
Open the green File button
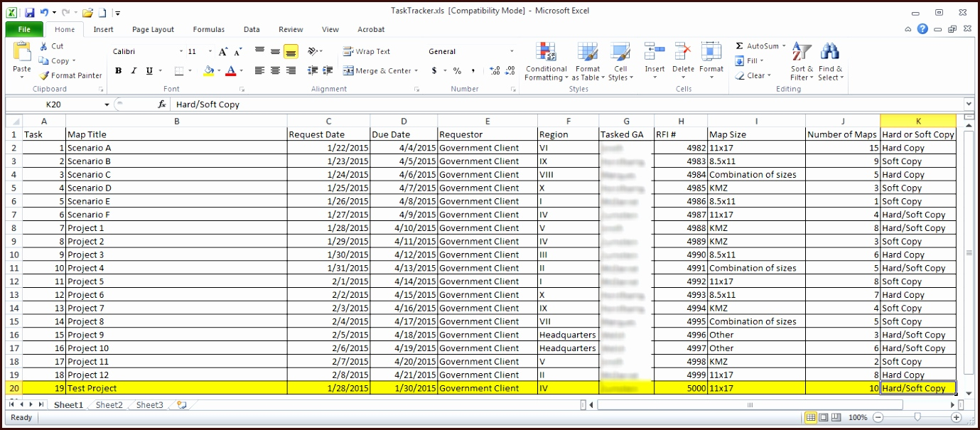click(x=24, y=29)
